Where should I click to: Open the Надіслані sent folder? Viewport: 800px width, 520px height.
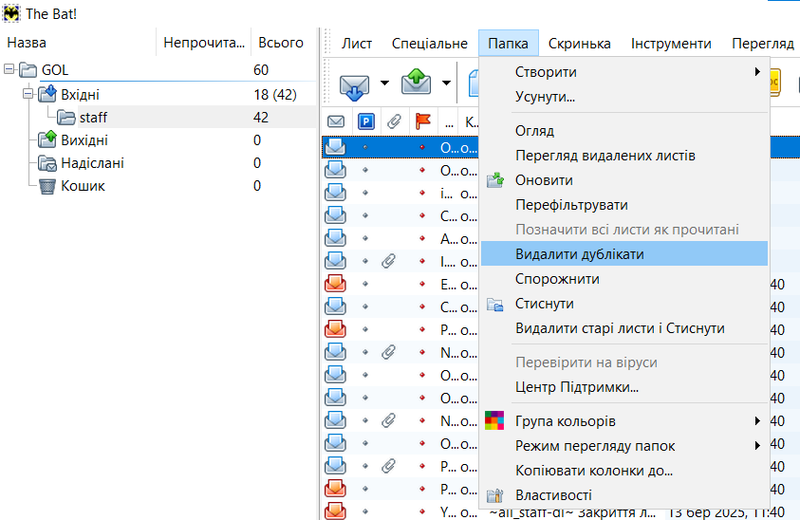[x=92, y=163]
